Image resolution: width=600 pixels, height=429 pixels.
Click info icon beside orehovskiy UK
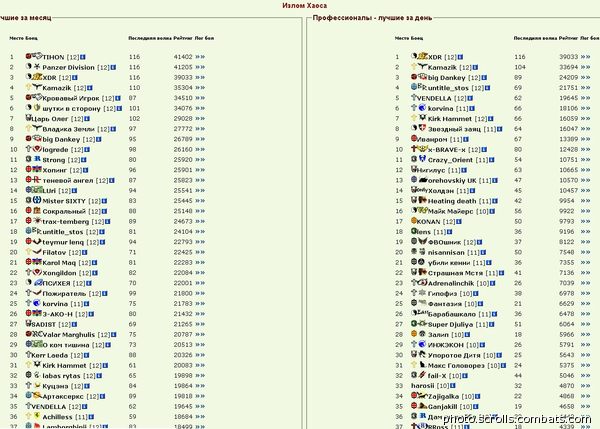click(495, 181)
